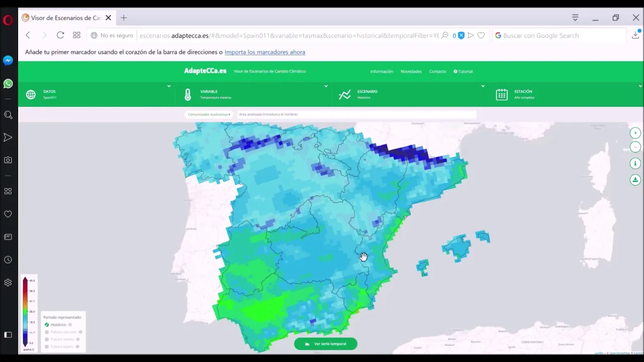
Task: Show info for Histórico period
Action: (70, 325)
